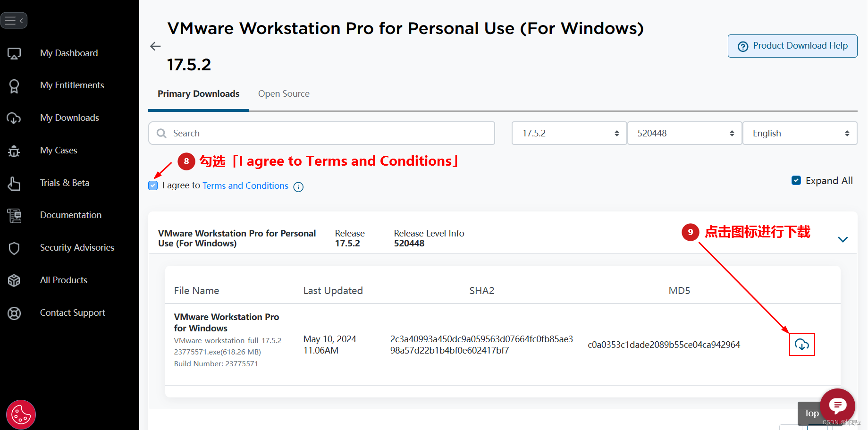The height and width of the screenshot is (430, 868).
Task: Click the File Name column header
Action: click(196, 290)
